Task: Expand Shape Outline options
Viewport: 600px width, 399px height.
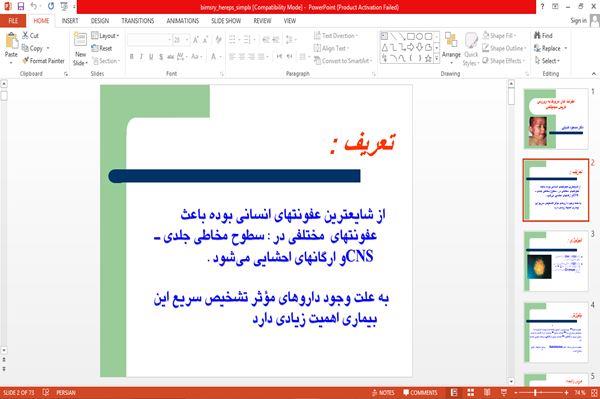Action: point(505,48)
